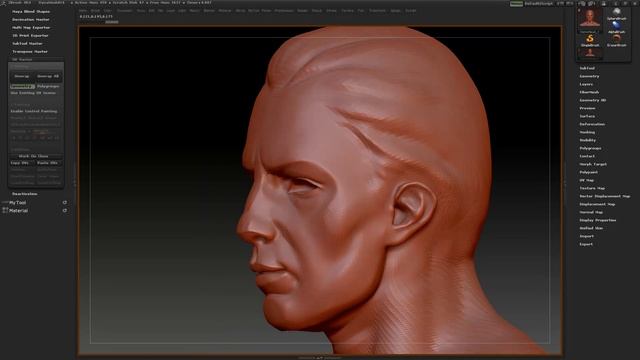Image resolution: width=640 pixels, height=360 pixels.
Task: Pick the AlphaBrush tool icon
Action: (617, 27)
